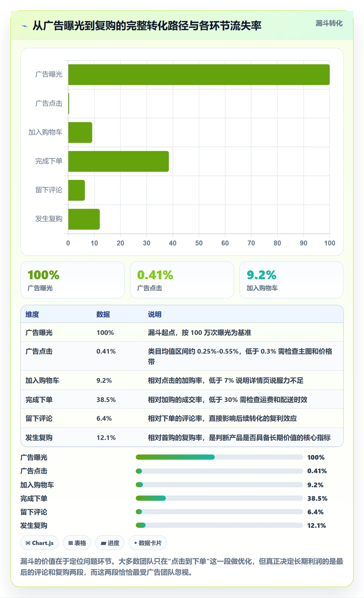
Task: Click the 6.4% value in the table
Action: click(x=104, y=418)
